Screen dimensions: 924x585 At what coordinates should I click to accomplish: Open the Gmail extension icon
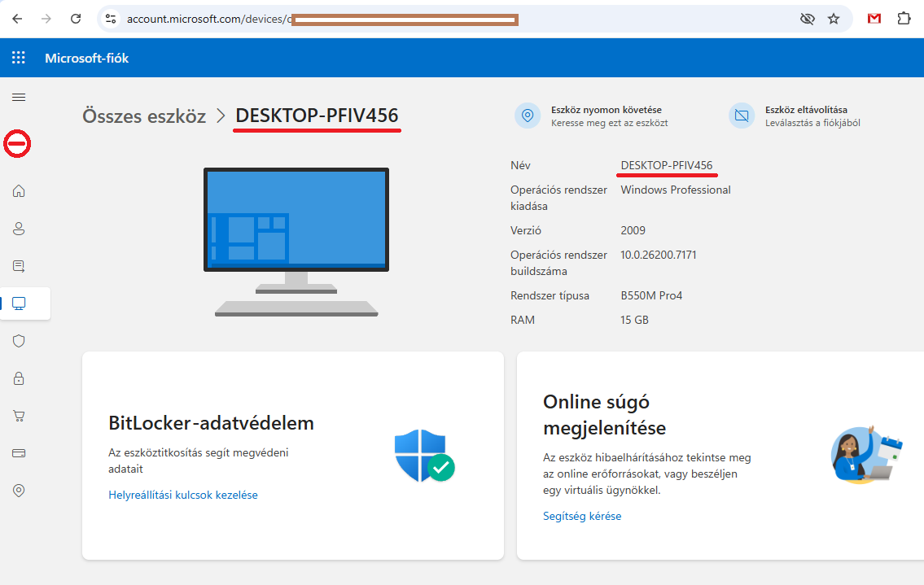tap(874, 19)
